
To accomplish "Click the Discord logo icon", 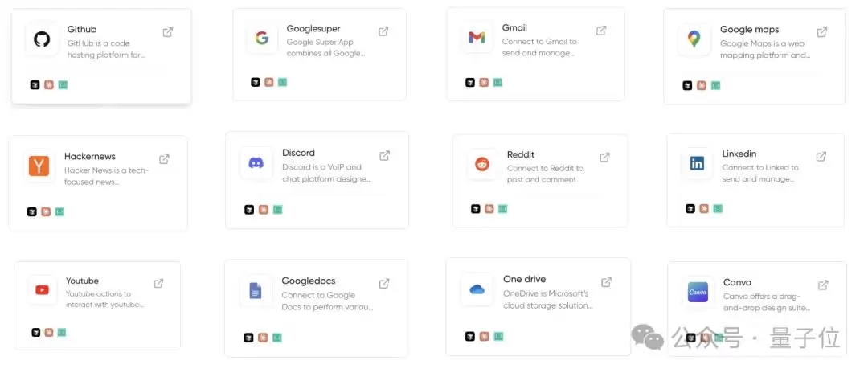I will pyautogui.click(x=256, y=162).
